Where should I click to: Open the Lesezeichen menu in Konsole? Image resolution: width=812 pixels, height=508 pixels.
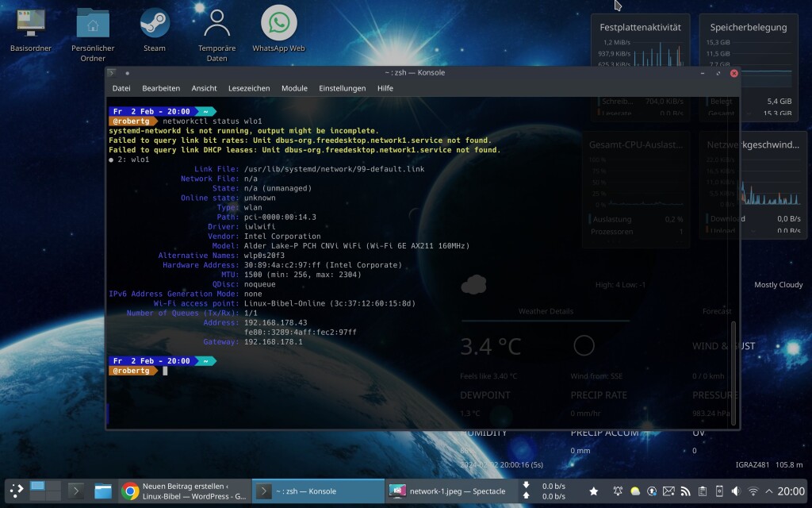click(x=249, y=88)
